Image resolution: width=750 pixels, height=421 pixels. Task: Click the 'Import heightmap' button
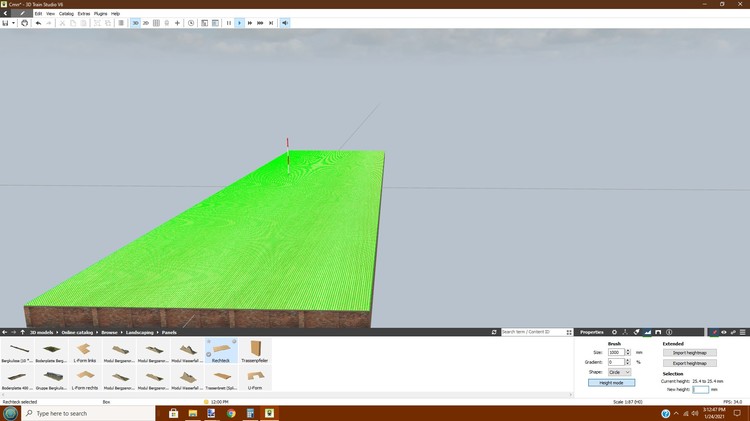click(x=690, y=353)
